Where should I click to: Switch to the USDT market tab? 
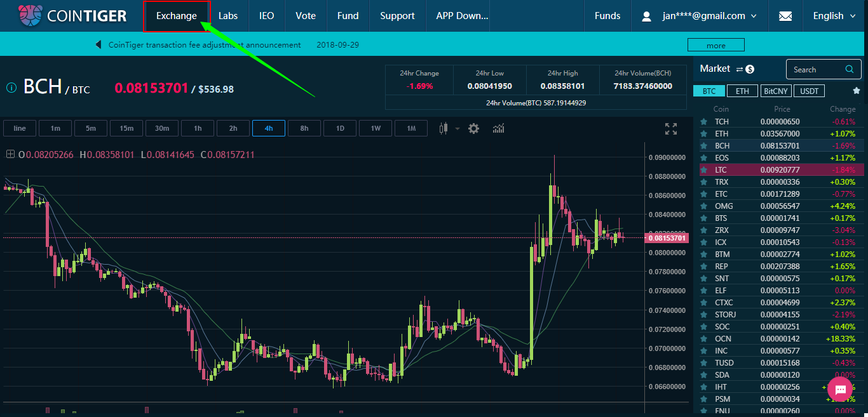809,91
